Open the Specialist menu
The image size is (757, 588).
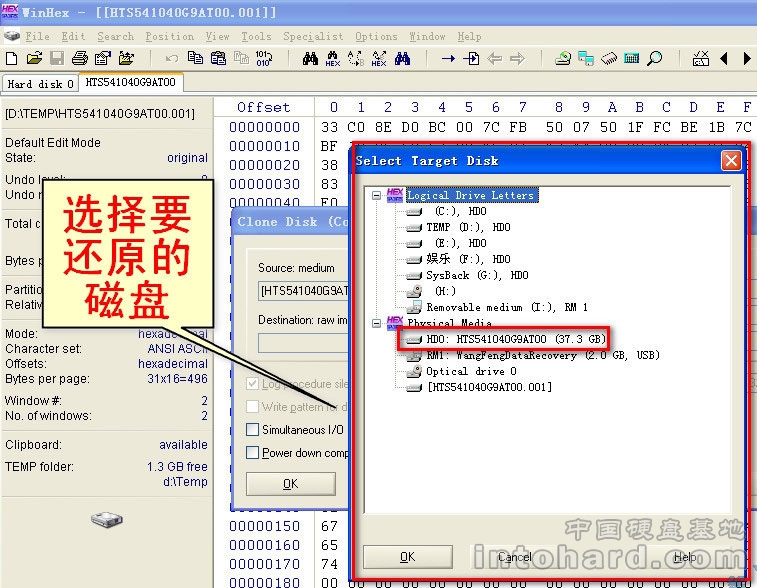312,36
